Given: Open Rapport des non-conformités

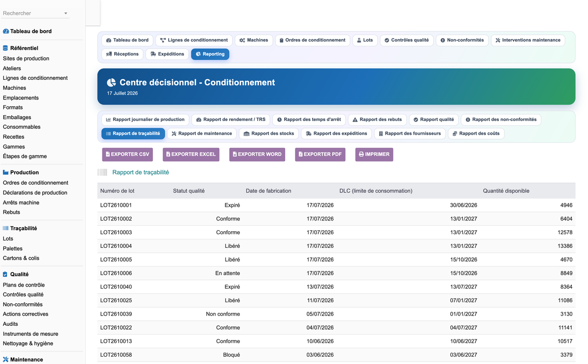Looking at the screenshot, I should (501, 120).
